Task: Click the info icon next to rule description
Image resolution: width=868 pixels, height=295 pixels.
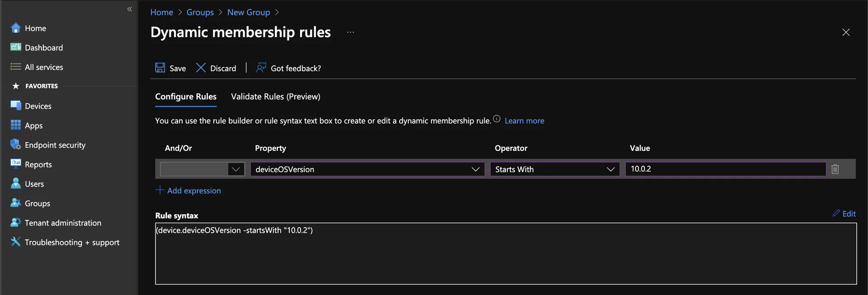Action: click(496, 119)
